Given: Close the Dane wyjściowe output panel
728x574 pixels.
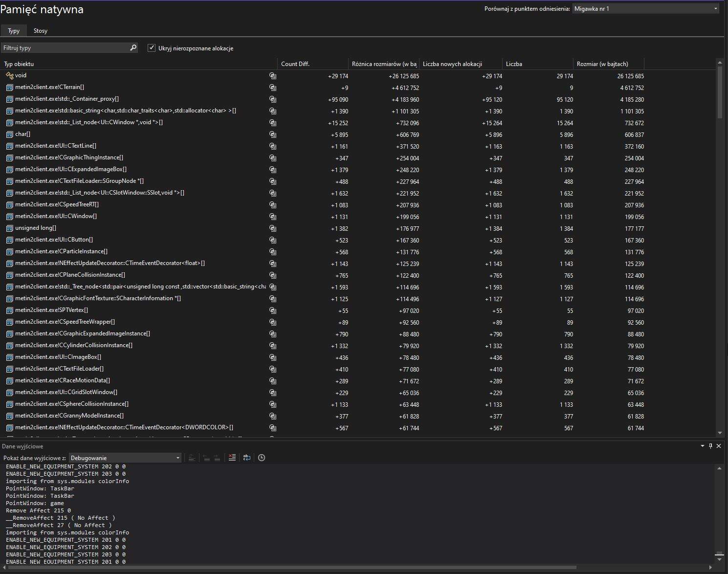Looking at the screenshot, I should 719,446.
